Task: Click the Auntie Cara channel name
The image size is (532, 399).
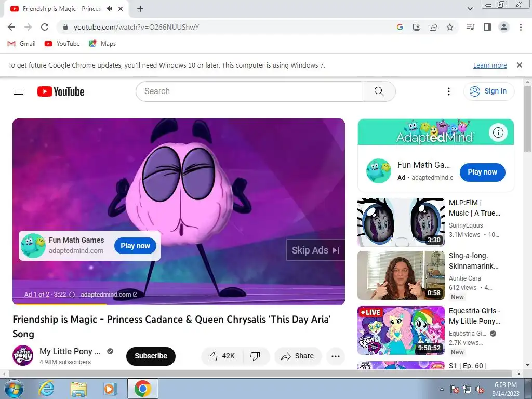Action: pos(465,278)
